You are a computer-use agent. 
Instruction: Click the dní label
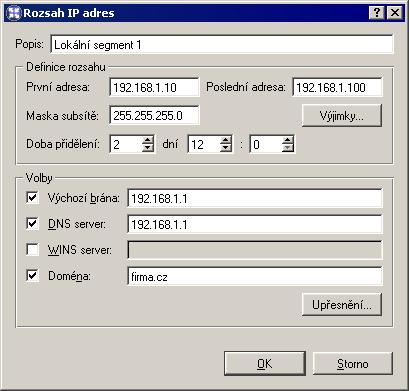170,144
